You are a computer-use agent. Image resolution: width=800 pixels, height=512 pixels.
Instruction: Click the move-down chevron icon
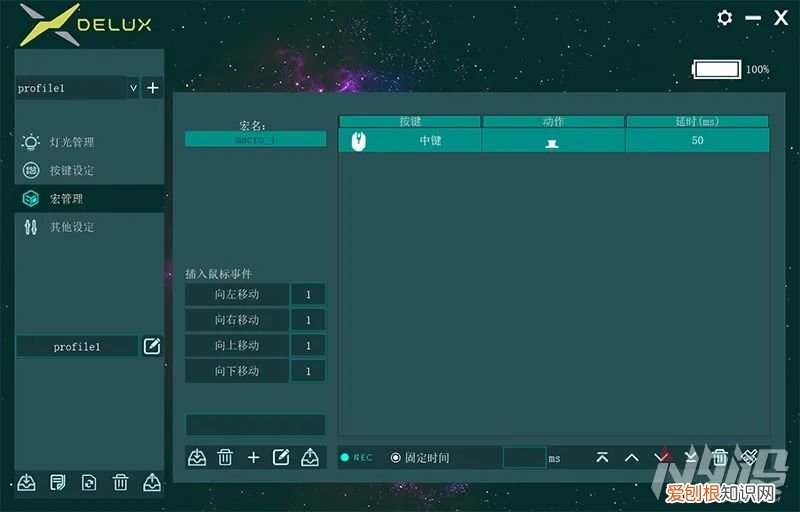point(661,457)
